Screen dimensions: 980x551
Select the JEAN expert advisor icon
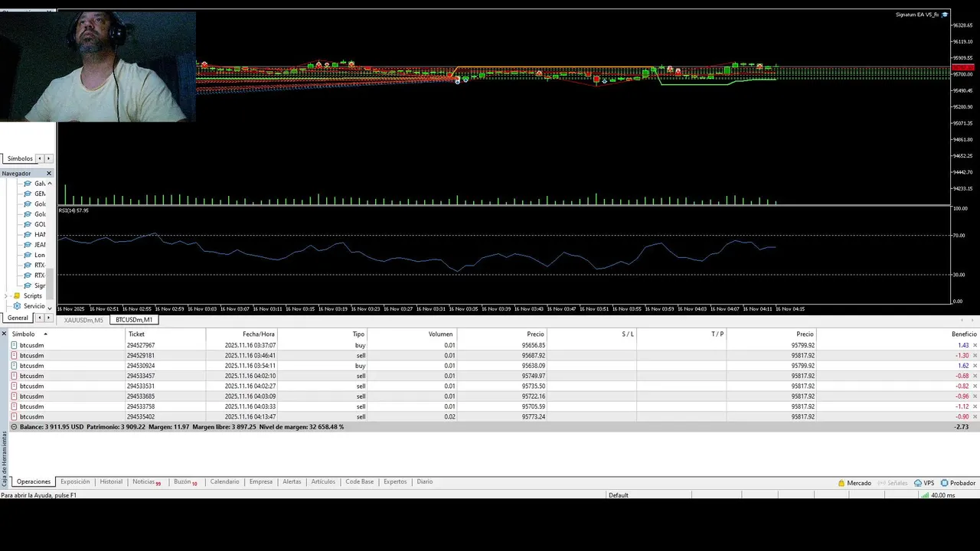pyautogui.click(x=28, y=245)
